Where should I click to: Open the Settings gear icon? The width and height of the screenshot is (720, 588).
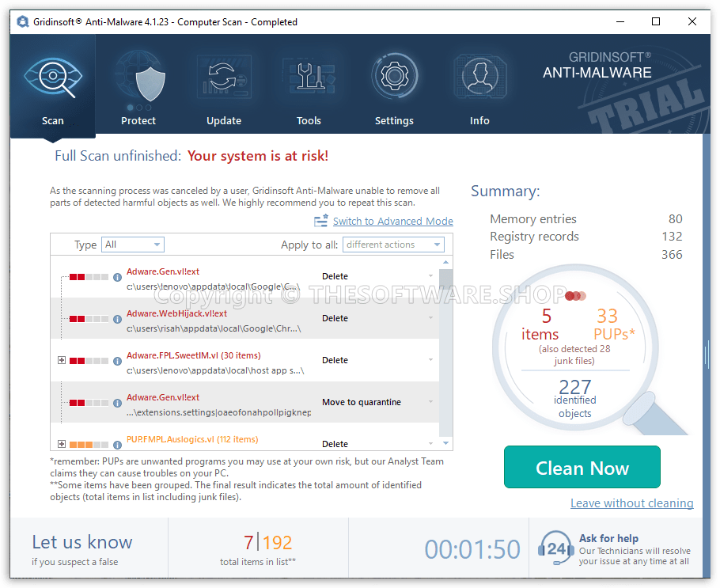pyautogui.click(x=394, y=75)
